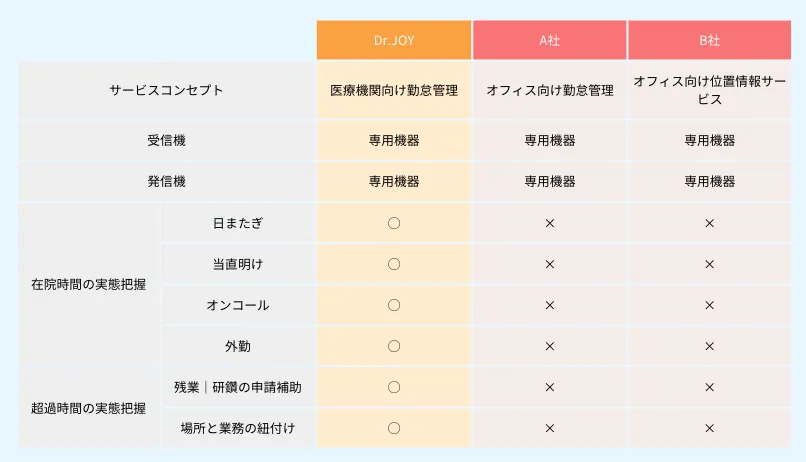Select A社 cross mark for オンコール

(549, 305)
